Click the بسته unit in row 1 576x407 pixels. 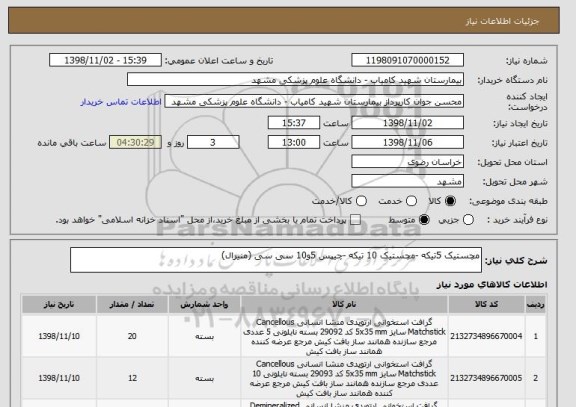pyautogui.click(x=204, y=336)
